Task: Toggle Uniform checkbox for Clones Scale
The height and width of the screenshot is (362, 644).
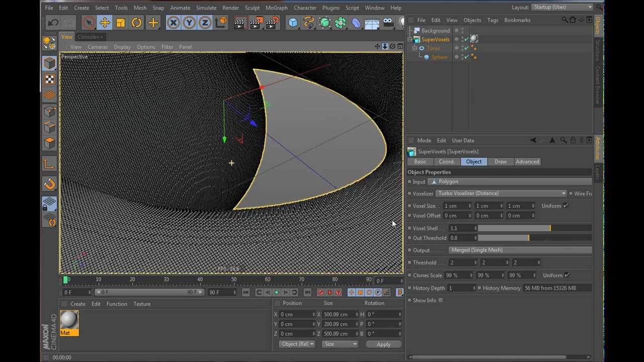Action: (567, 275)
